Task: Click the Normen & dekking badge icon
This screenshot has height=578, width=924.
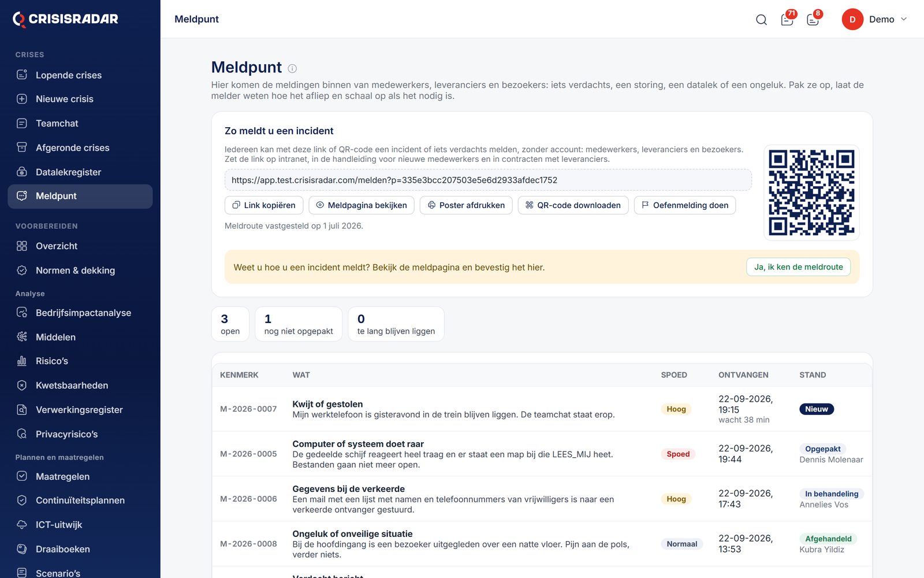Action: 22,270
